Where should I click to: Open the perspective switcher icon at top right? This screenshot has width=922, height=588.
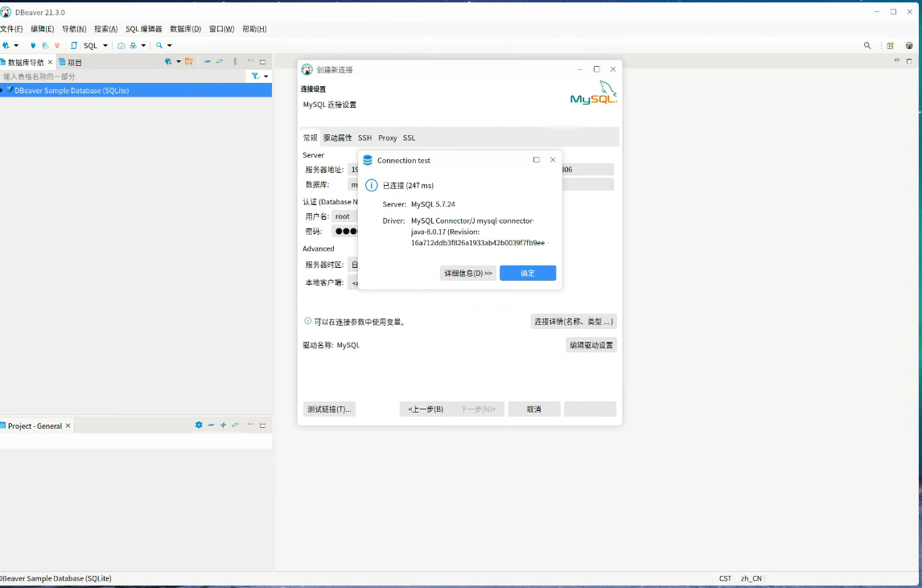point(891,45)
